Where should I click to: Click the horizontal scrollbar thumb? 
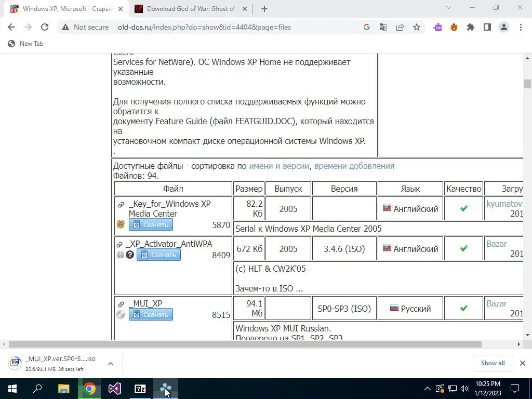point(245,344)
